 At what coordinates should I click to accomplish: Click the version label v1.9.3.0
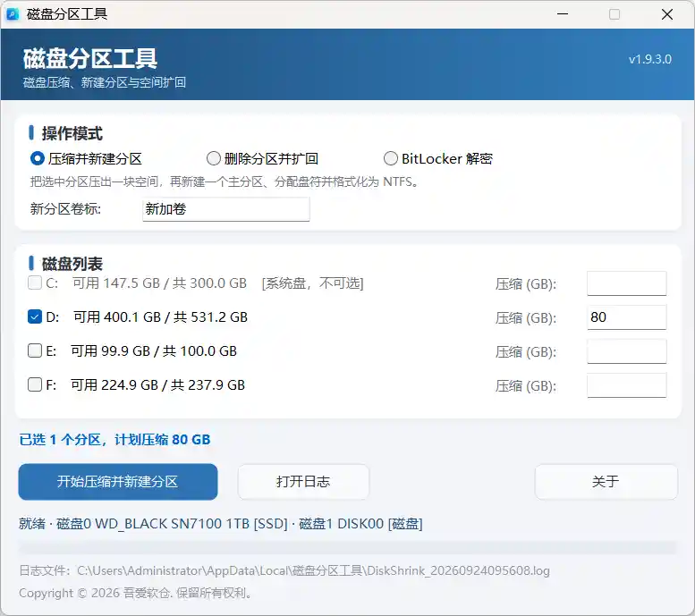(649, 59)
